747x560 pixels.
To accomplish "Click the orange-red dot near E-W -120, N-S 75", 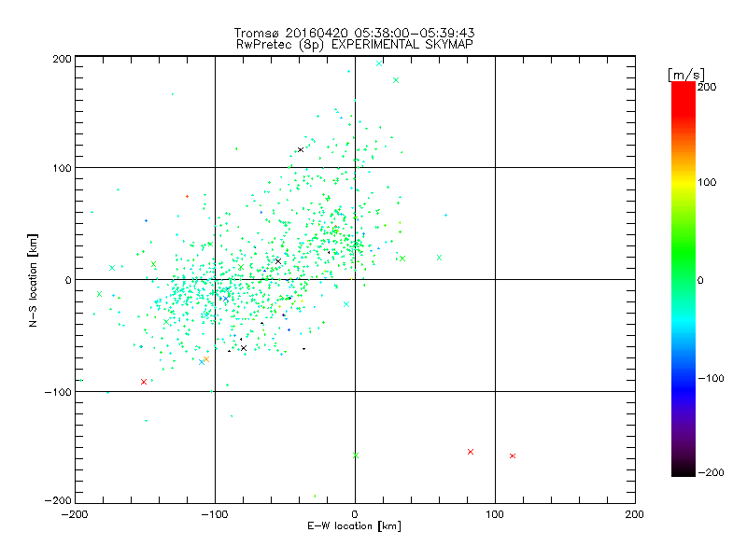I will coord(188,196).
